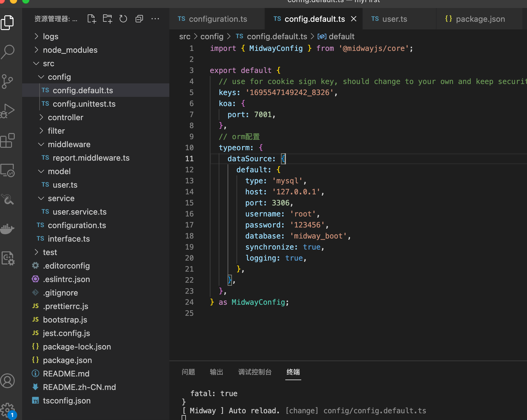Click the New File icon in explorer
Viewport: 527px width, 420px height.
click(x=91, y=19)
